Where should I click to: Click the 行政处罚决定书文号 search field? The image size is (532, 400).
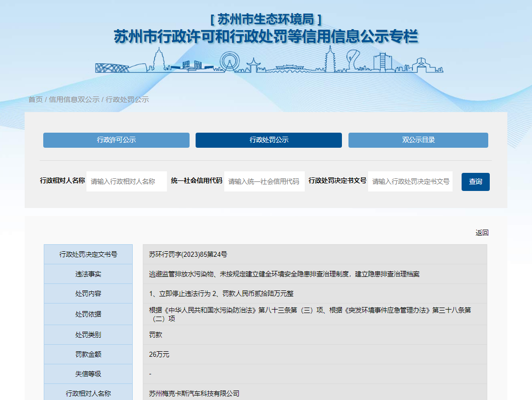(x=410, y=181)
